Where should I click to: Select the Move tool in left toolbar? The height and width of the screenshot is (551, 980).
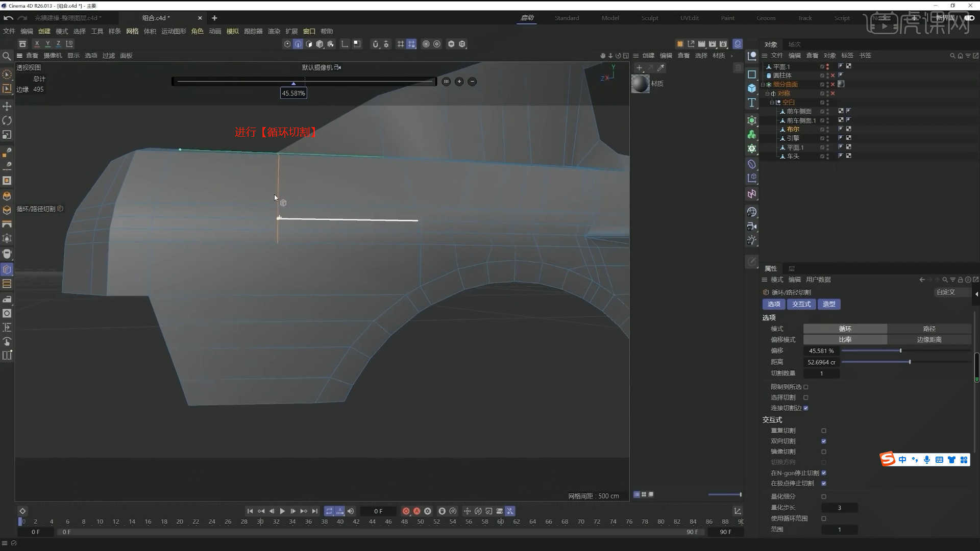coord(7,106)
